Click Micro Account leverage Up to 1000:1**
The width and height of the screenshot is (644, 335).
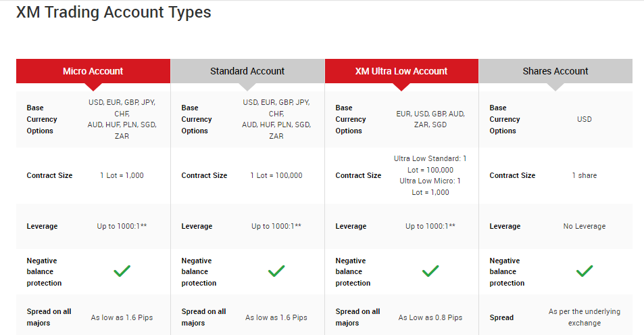122,226
